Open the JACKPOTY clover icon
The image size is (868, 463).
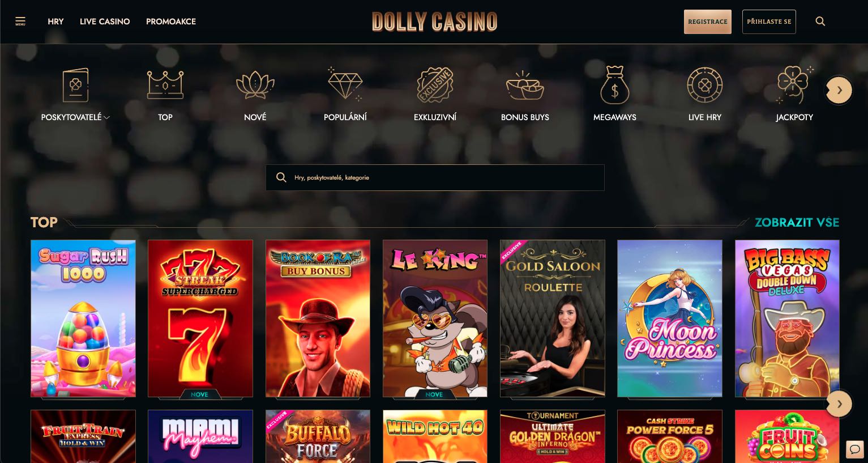pos(794,85)
